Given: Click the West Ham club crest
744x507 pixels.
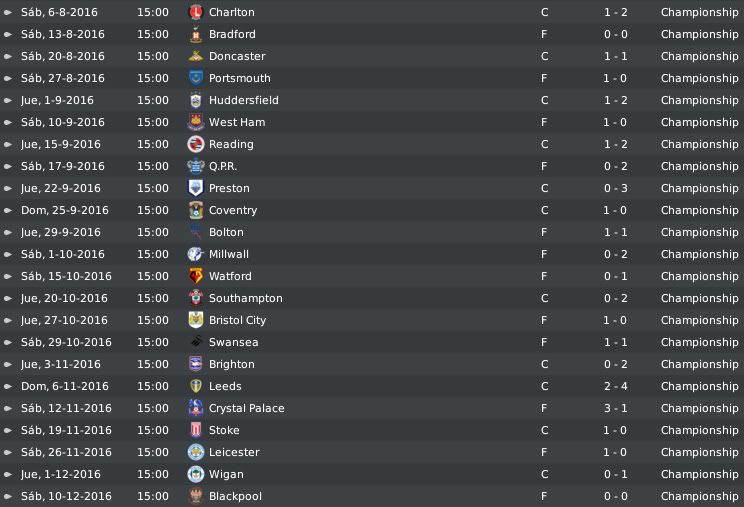Looking at the screenshot, I should coord(195,122).
